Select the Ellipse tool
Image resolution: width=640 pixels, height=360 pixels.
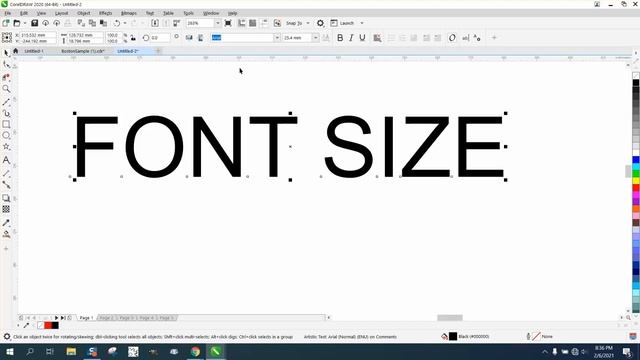(x=6, y=136)
